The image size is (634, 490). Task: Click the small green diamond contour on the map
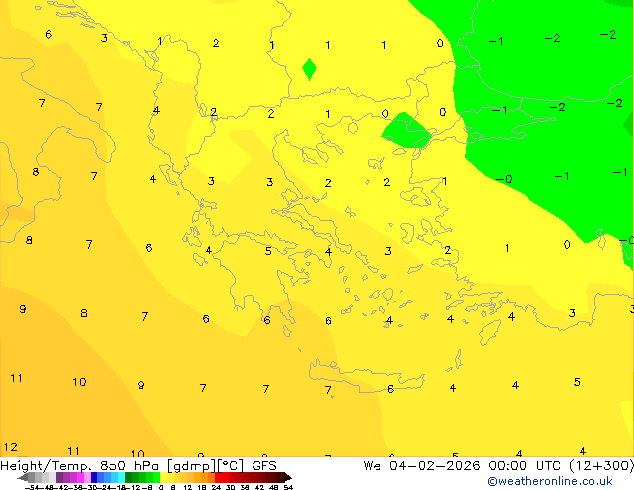tap(309, 70)
